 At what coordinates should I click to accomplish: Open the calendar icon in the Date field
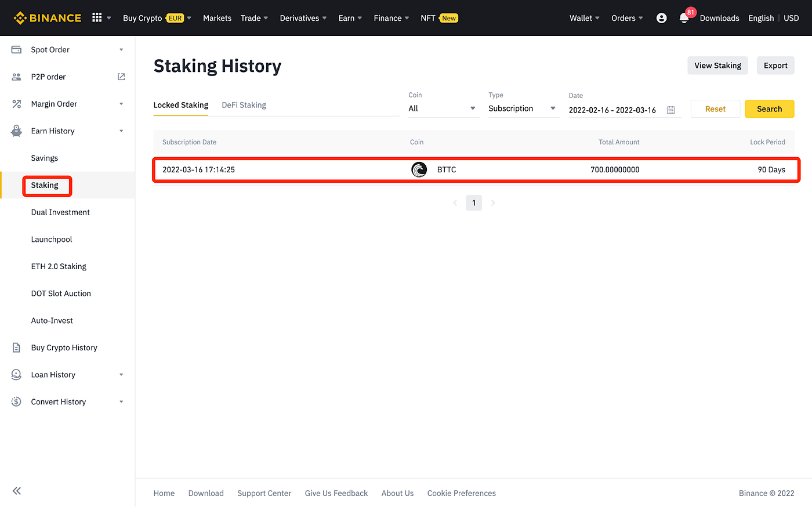point(671,109)
